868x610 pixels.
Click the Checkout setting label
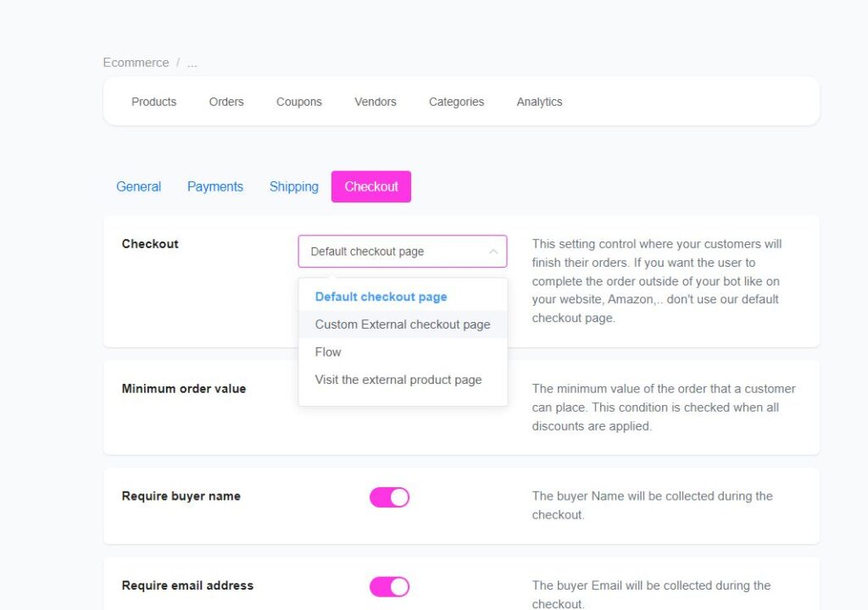click(150, 244)
